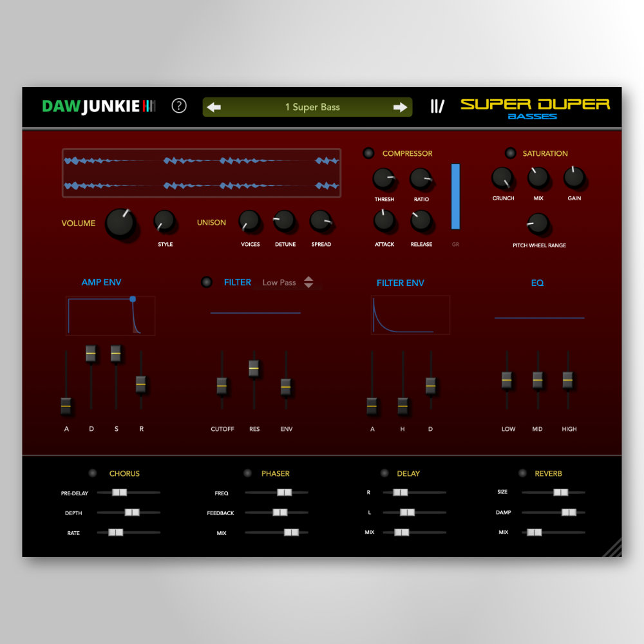The height and width of the screenshot is (644, 644).
Task: Click the phaser Feedback slider handle
Action: 280,512
